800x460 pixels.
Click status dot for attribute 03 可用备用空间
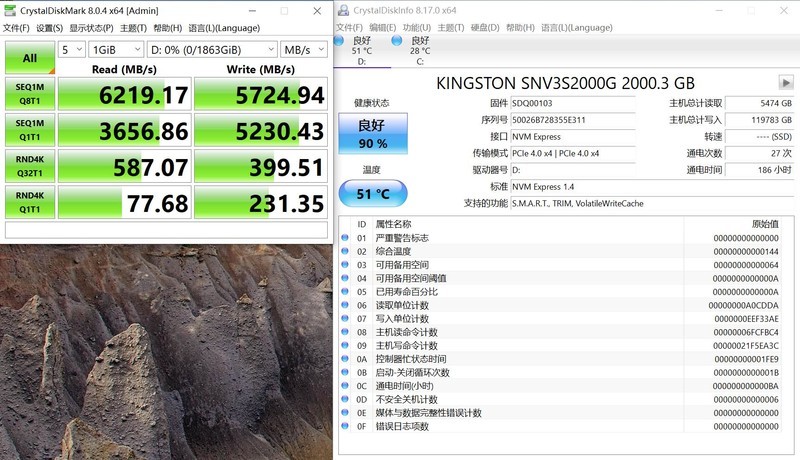[345, 265]
